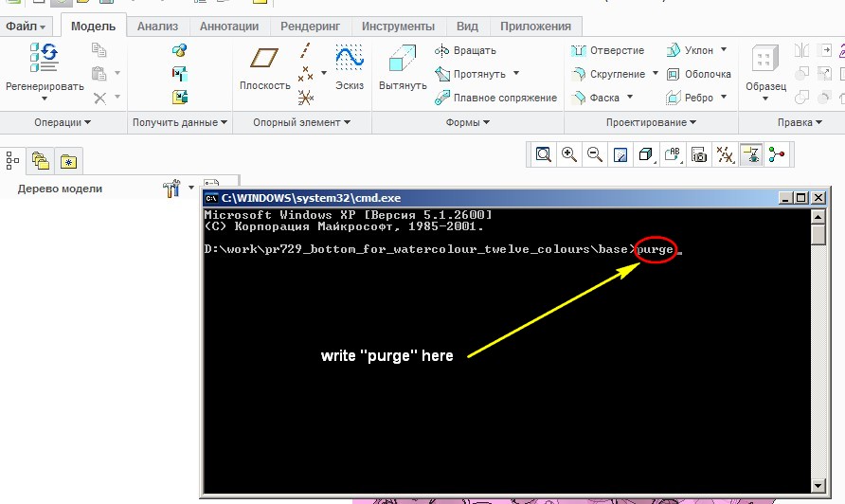
Task: Switch to the Вид ribbon tab
Action: pyautogui.click(x=467, y=26)
